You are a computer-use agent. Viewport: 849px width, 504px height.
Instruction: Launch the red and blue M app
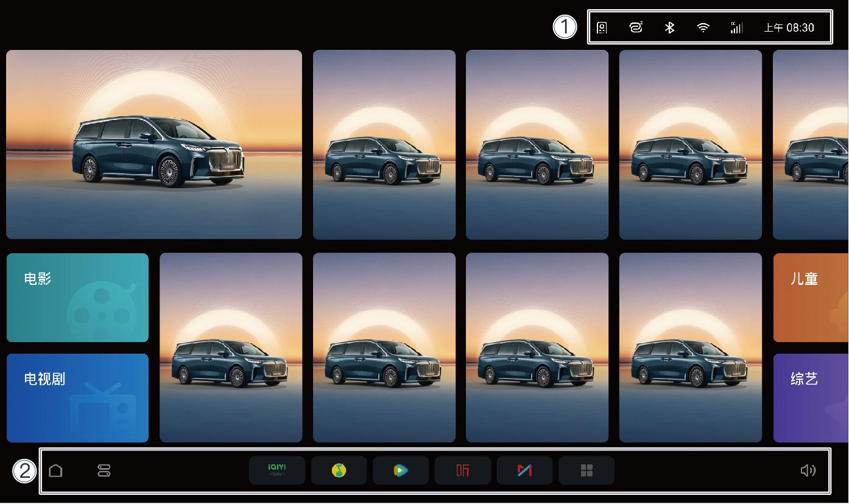point(524,471)
